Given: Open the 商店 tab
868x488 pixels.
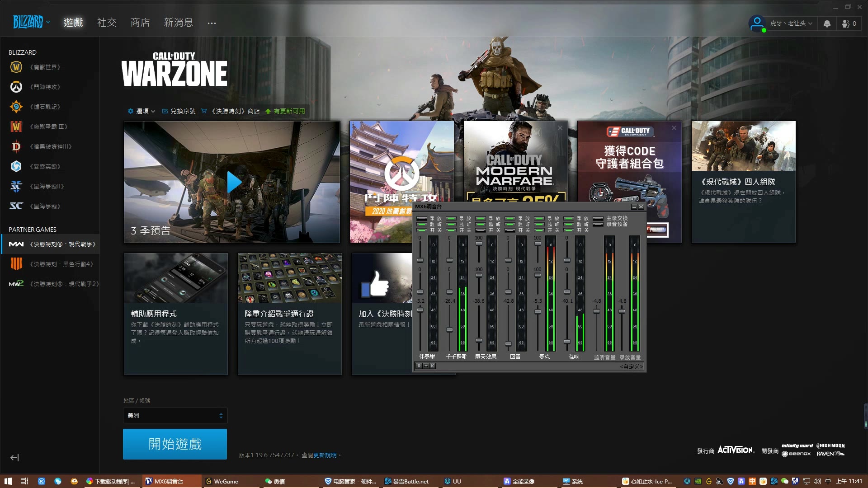Looking at the screenshot, I should [140, 22].
